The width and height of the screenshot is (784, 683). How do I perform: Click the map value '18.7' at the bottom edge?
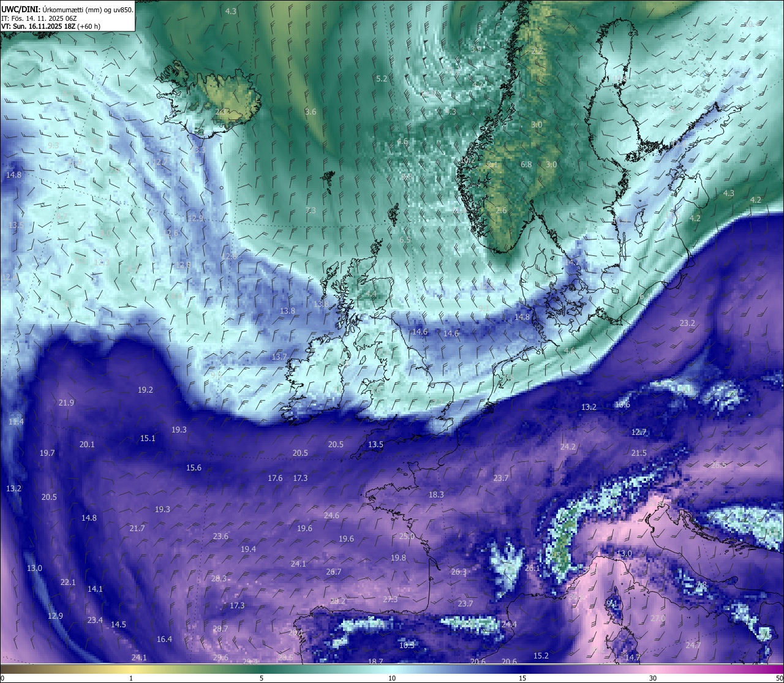[x=375, y=662]
